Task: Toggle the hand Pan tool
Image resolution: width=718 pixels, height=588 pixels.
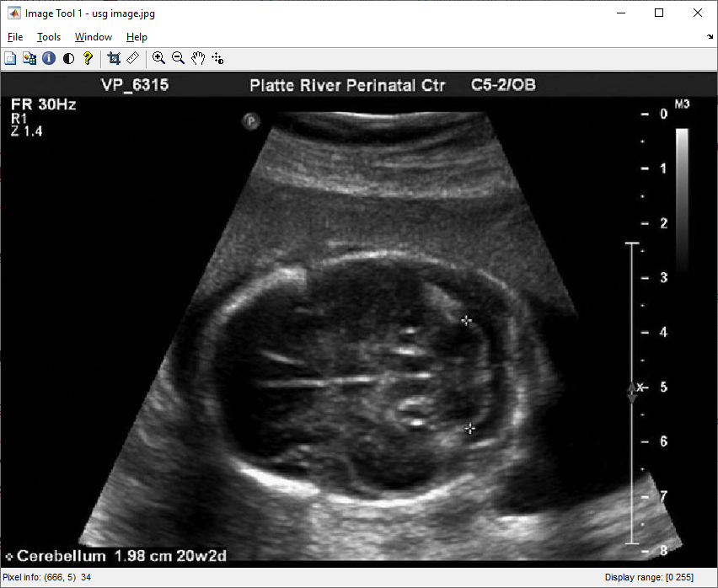Action: [198, 58]
